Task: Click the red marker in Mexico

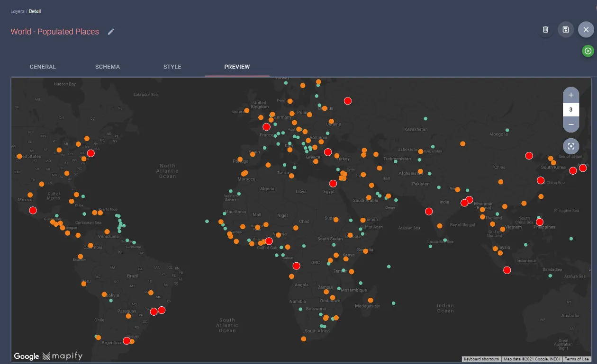Action: point(33,211)
